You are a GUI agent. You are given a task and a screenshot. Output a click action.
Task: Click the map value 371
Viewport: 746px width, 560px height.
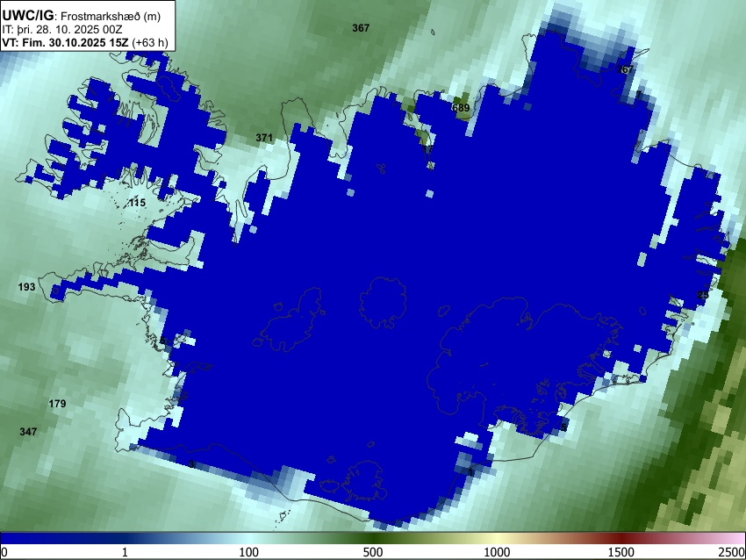point(264,138)
